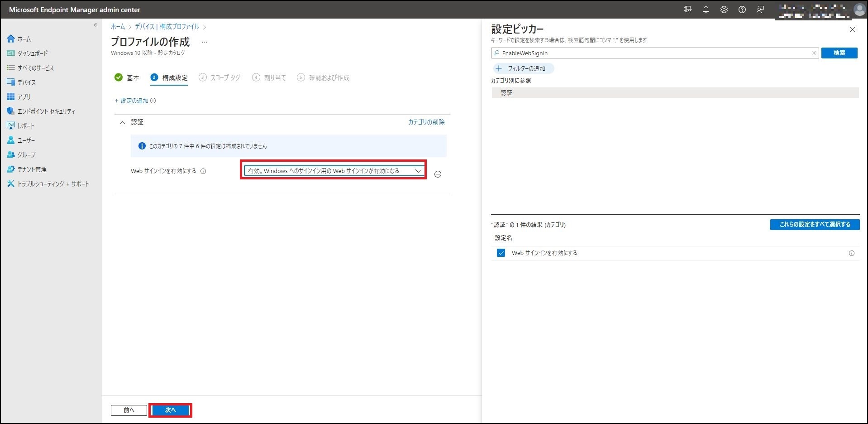The height and width of the screenshot is (424, 868).
Task: Open the Web サインイン value dropdown
Action: (x=334, y=171)
